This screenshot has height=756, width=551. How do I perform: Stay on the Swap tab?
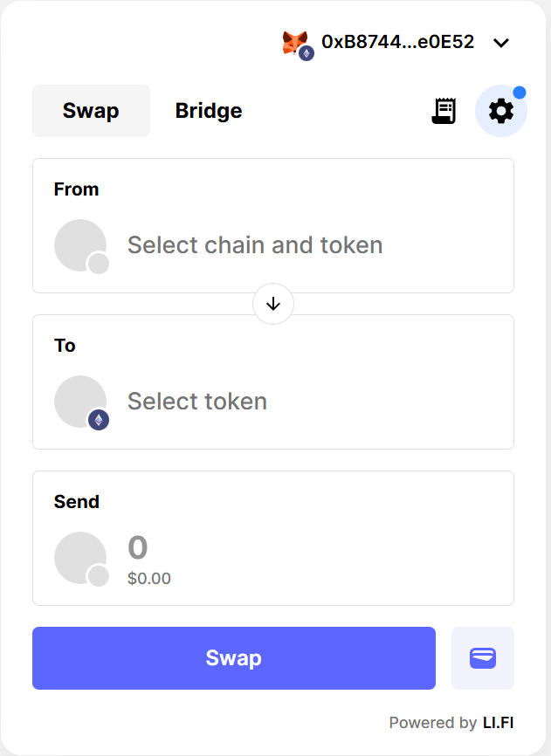tap(91, 111)
